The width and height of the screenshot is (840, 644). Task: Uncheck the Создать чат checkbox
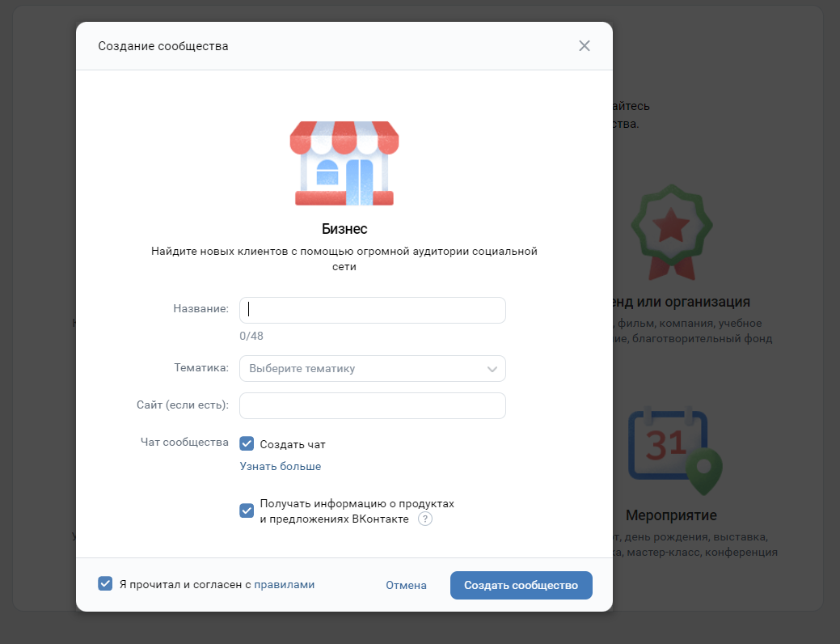247,444
